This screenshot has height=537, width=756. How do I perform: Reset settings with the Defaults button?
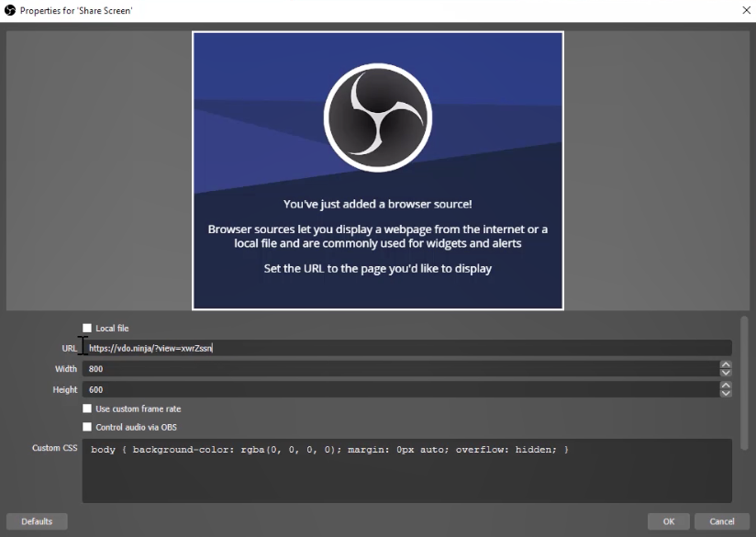(37, 521)
